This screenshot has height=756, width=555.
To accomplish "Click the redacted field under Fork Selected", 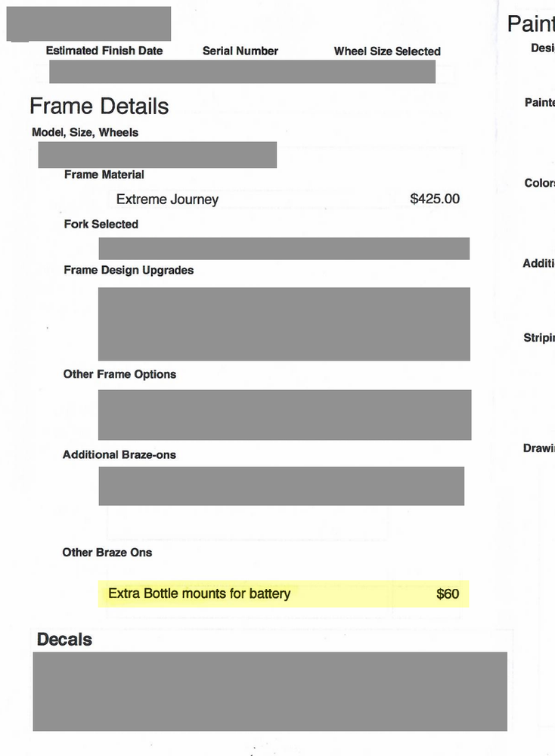I will [x=284, y=249].
